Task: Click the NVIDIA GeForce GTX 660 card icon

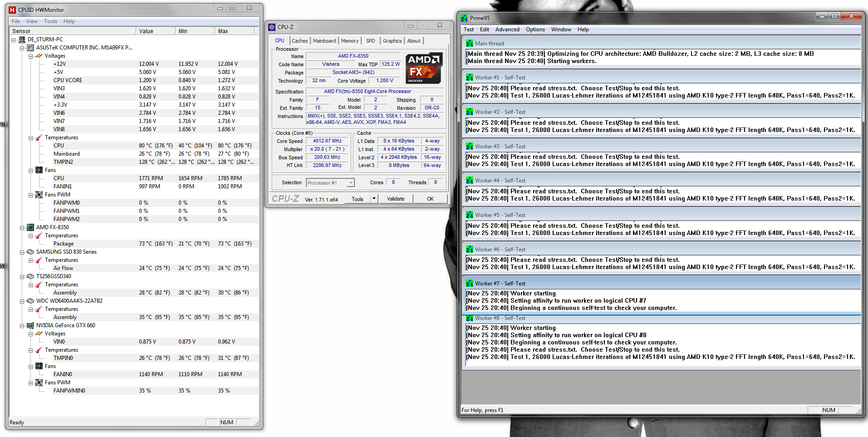Action: pyautogui.click(x=30, y=325)
